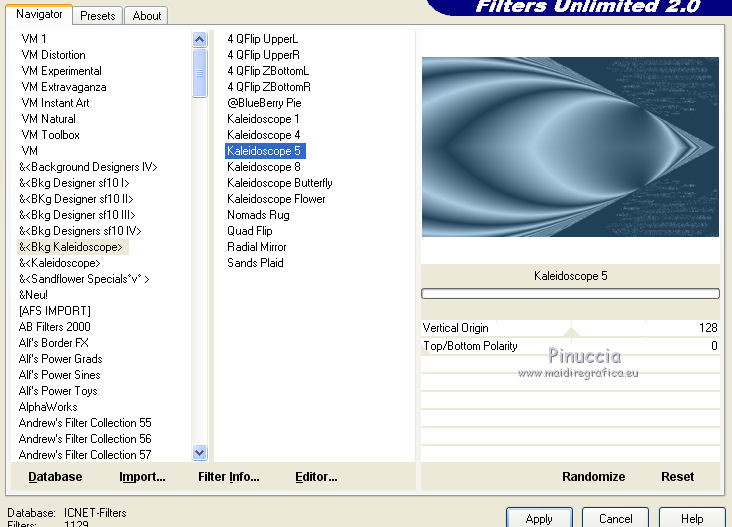Open the Editor... button
732x527 pixels.
coord(316,477)
